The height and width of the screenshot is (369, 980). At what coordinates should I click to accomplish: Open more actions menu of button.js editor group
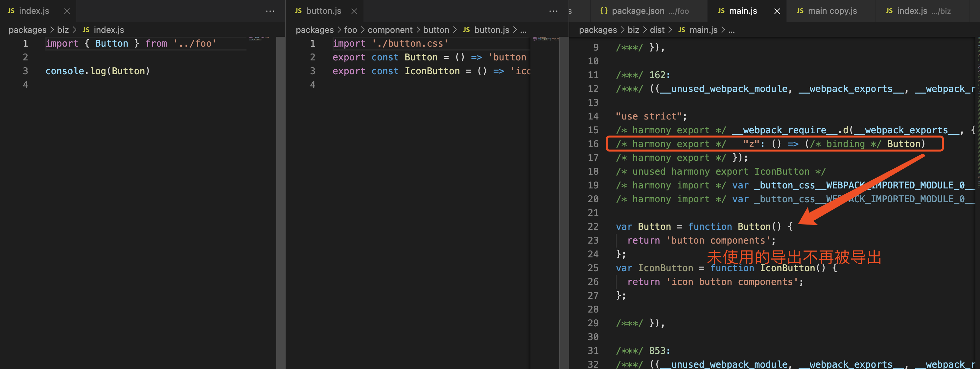pyautogui.click(x=553, y=11)
